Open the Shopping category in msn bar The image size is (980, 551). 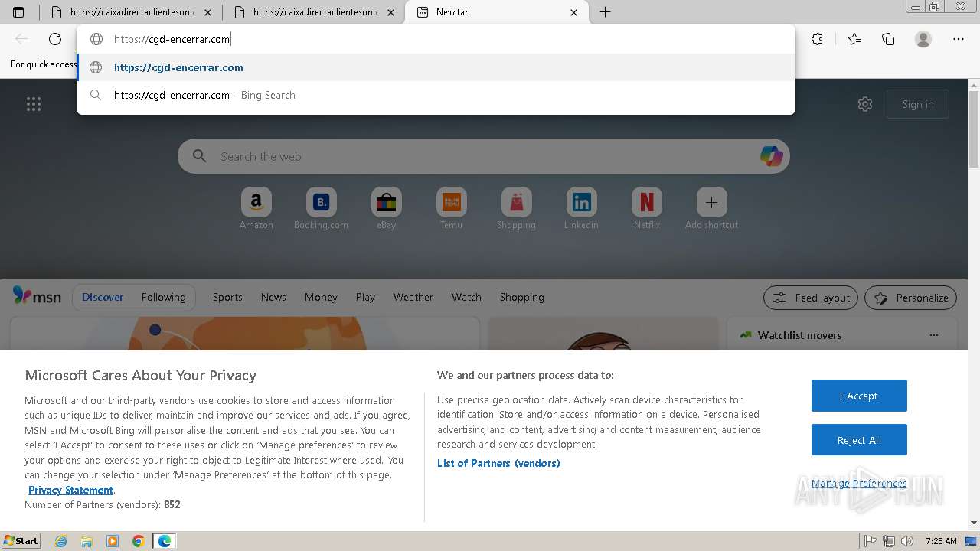522,297
